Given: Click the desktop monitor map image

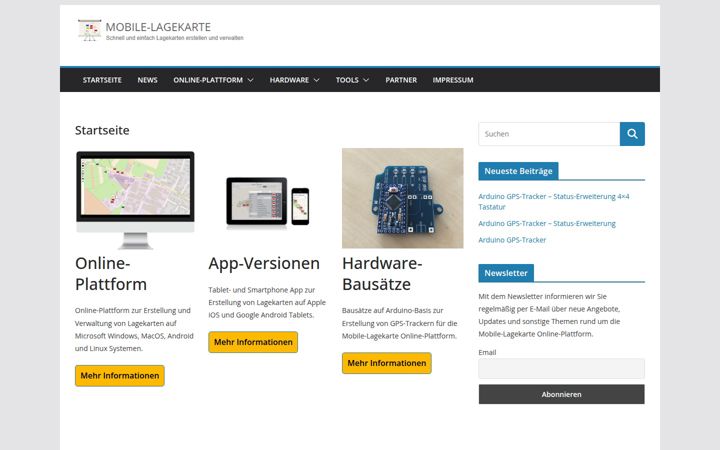Looking at the screenshot, I should pos(135,200).
